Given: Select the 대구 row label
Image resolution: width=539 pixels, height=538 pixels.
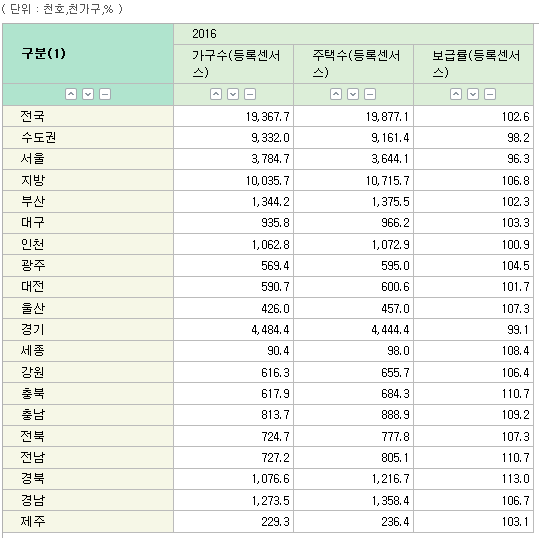Looking at the screenshot, I should click(33, 223).
